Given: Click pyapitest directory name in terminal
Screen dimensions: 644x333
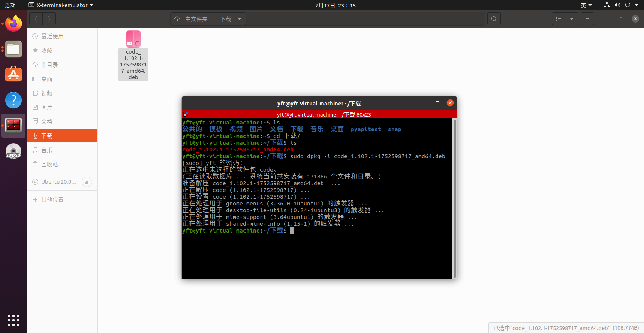Looking at the screenshot, I should pyautogui.click(x=366, y=129).
